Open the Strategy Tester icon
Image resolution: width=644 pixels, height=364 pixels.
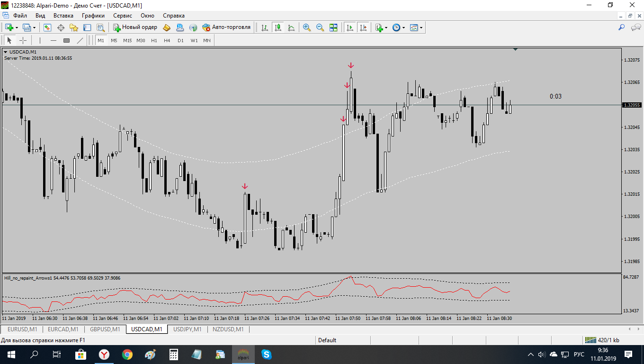pos(100,27)
